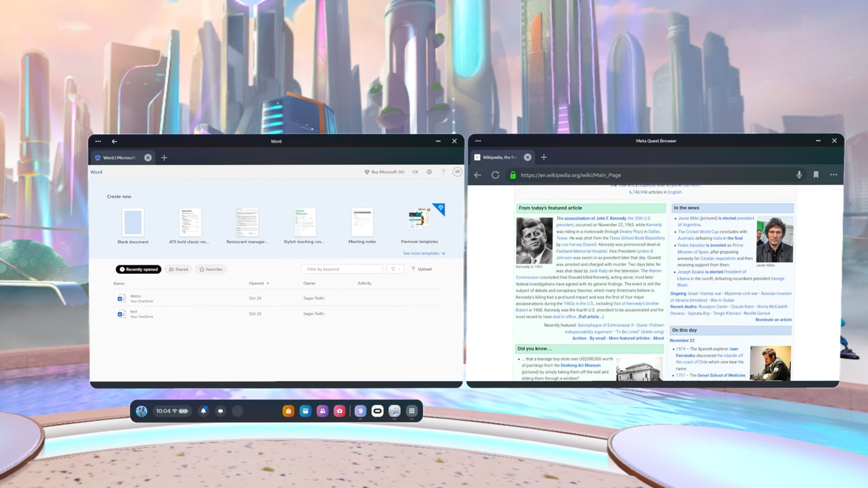Close the Word | Microsoft tab
The height and width of the screenshot is (488, 868).
148,158
